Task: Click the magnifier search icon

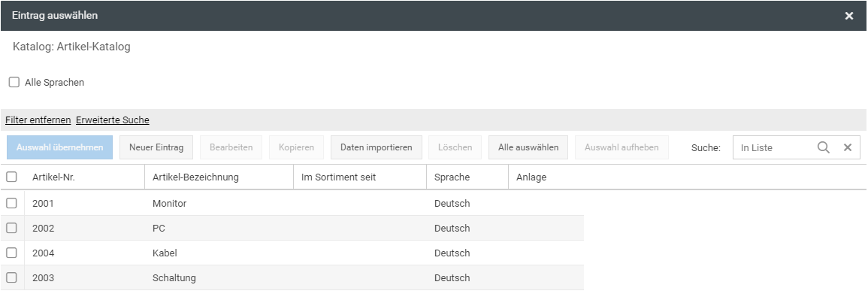Action: click(824, 147)
